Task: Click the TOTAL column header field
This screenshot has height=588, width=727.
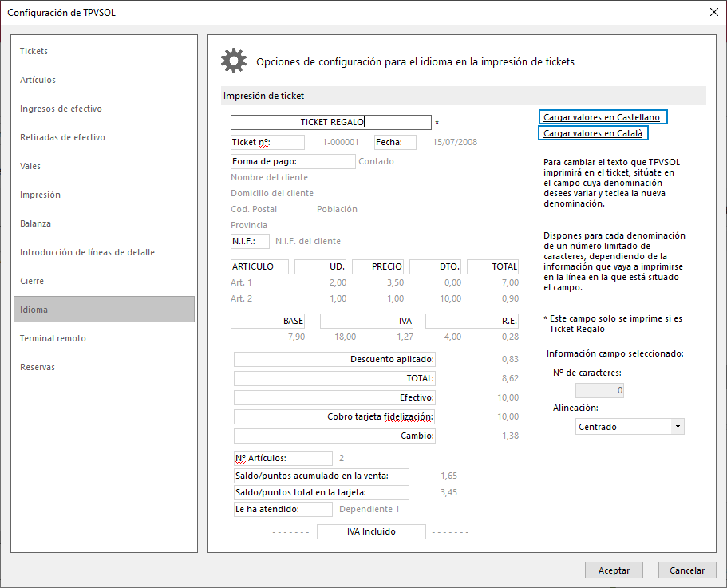Action: [493, 266]
